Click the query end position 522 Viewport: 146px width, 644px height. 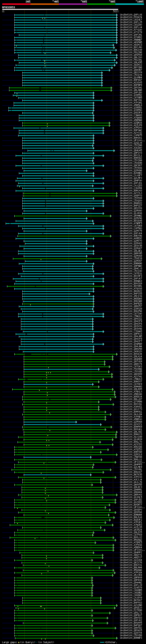tap(115, 11)
